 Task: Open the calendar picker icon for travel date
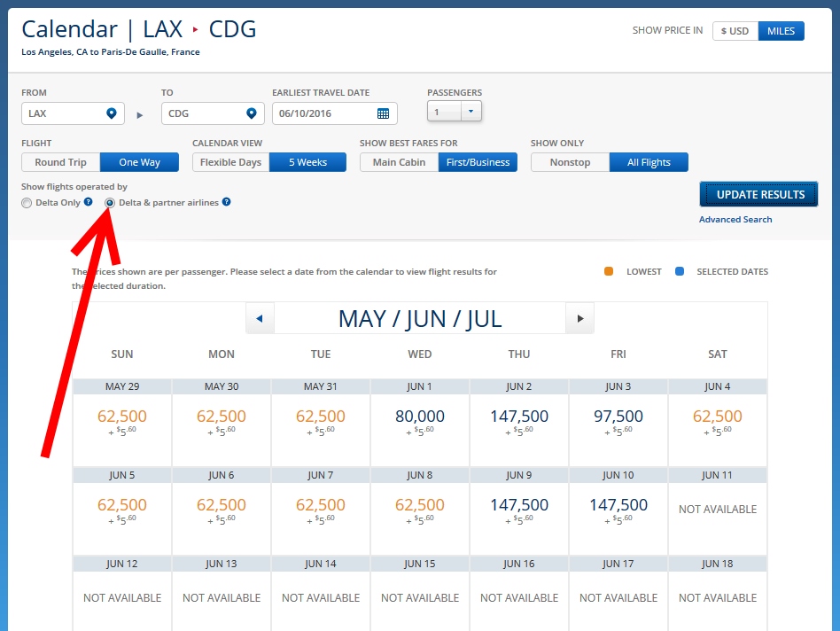pyautogui.click(x=383, y=113)
